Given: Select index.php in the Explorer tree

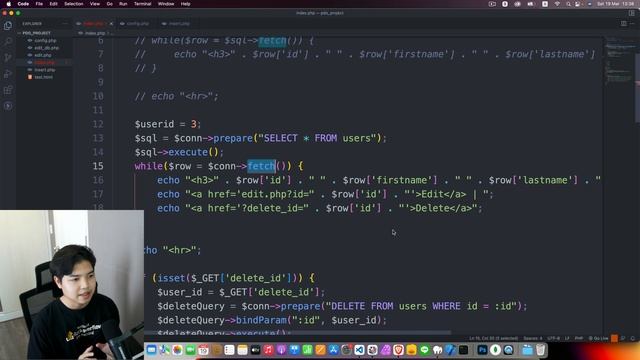Looking at the screenshot, I should 44,62.
